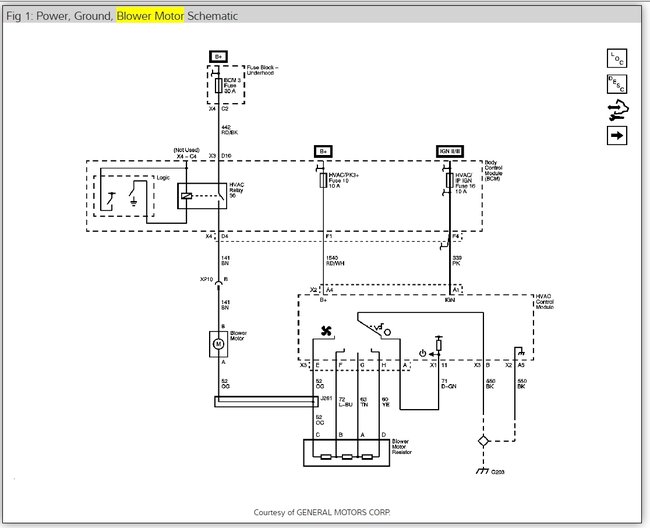Click the 'HVAC Control Module' label

[x=544, y=302]
